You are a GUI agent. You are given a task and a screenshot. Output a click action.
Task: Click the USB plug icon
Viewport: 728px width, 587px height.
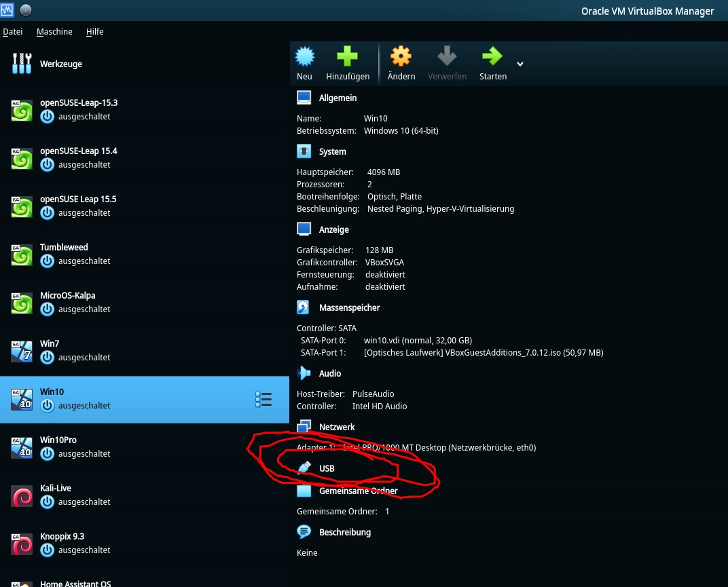[304, 467]
